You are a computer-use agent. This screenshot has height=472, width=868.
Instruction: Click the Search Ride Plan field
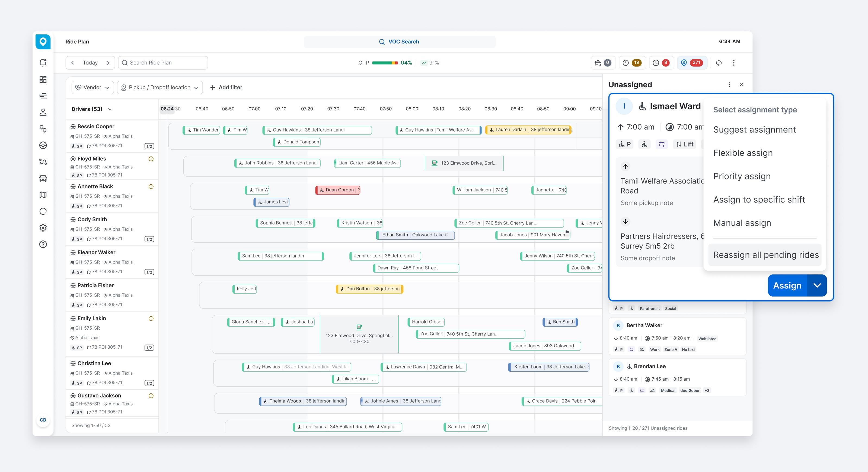tap(163, 63)
